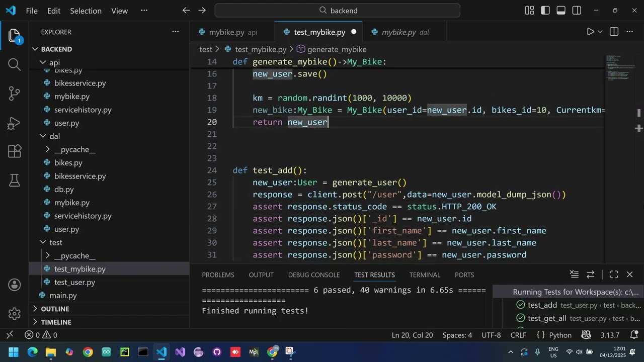This screenshot has height=362, width=644.
Task: Open the Windows Start menu
Action: pyautogui.click(x=14, y=352)
